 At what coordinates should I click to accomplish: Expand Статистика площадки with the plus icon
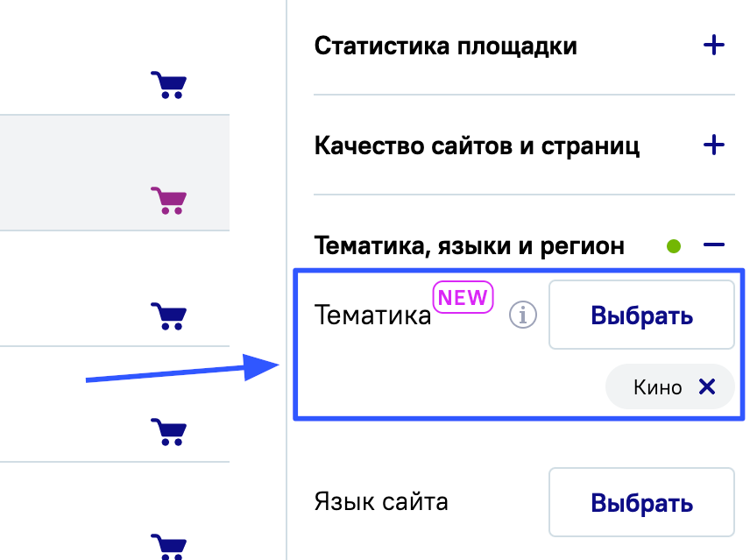(714, 46)
